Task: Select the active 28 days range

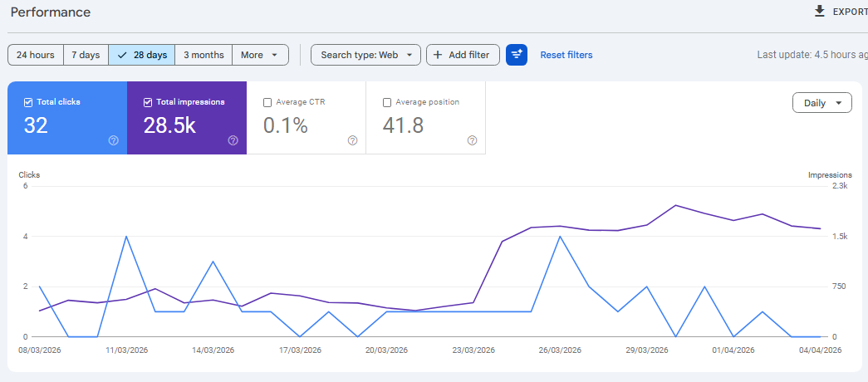Action: coord(142,55)
